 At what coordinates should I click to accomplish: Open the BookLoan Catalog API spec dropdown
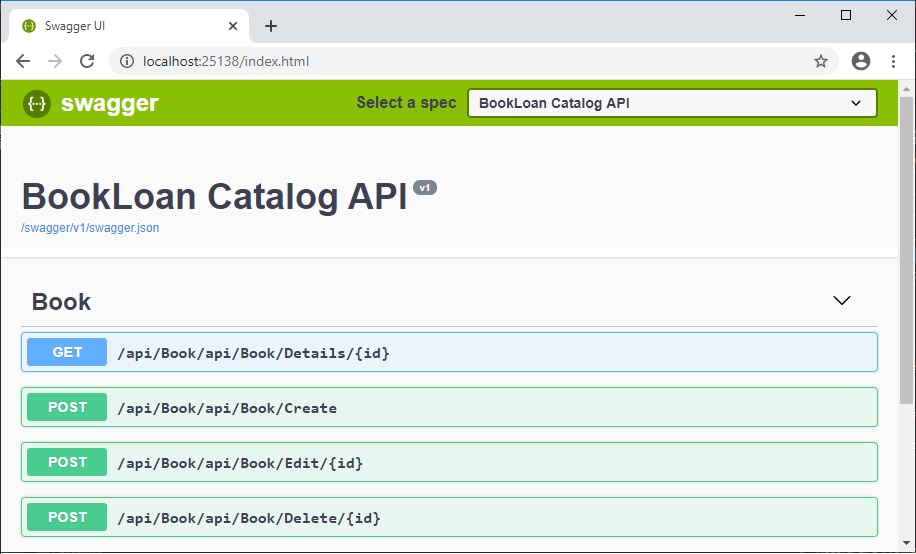coord(672,103)
